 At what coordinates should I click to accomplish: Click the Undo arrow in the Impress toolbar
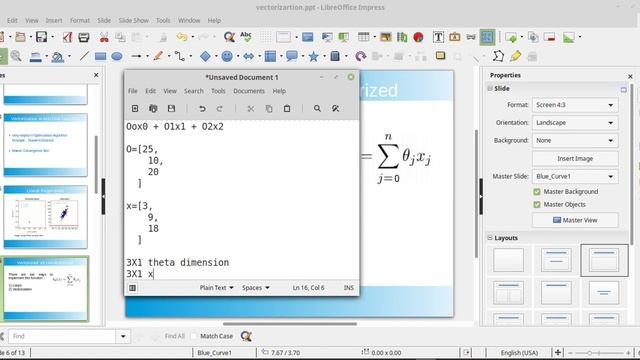click(182, 37)
